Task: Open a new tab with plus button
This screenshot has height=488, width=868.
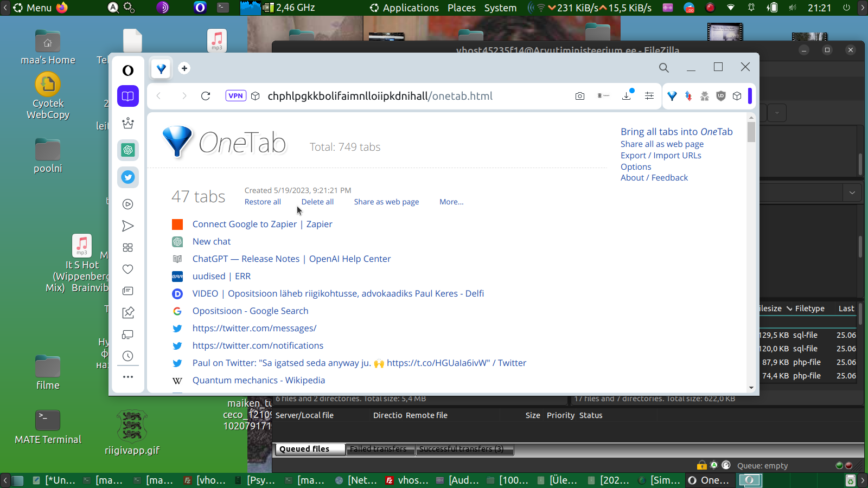Action: [x=184, y=68]
